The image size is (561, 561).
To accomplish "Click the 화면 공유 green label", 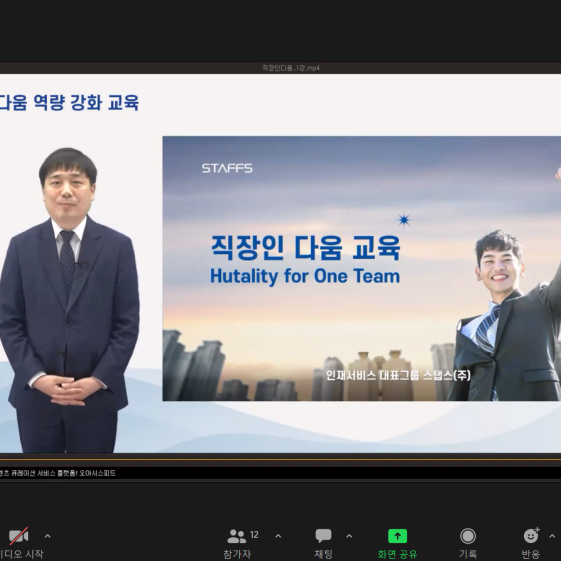I will point(397,554).
